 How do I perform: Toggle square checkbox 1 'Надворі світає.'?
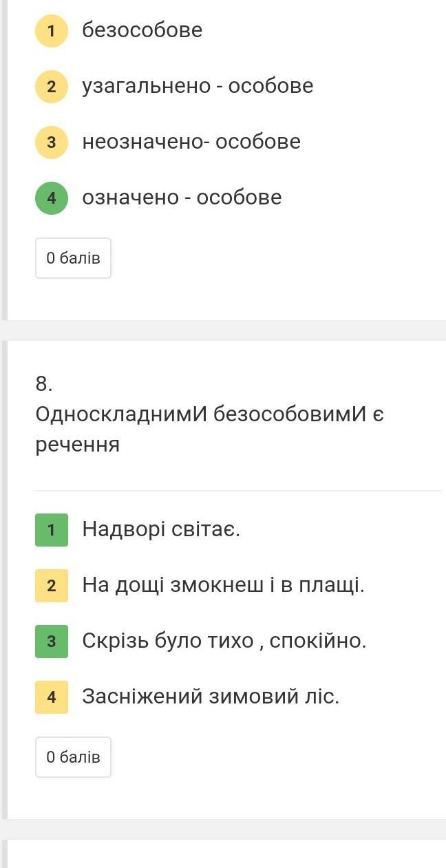[52, 530]
